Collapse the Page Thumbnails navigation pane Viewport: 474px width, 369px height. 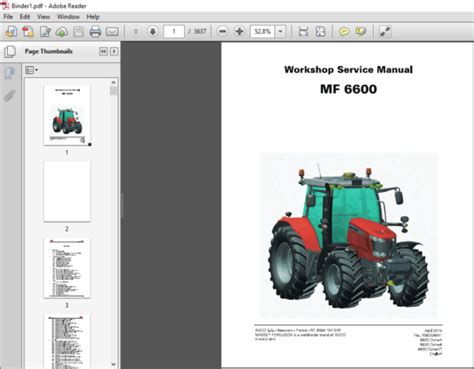click(103, 51)
